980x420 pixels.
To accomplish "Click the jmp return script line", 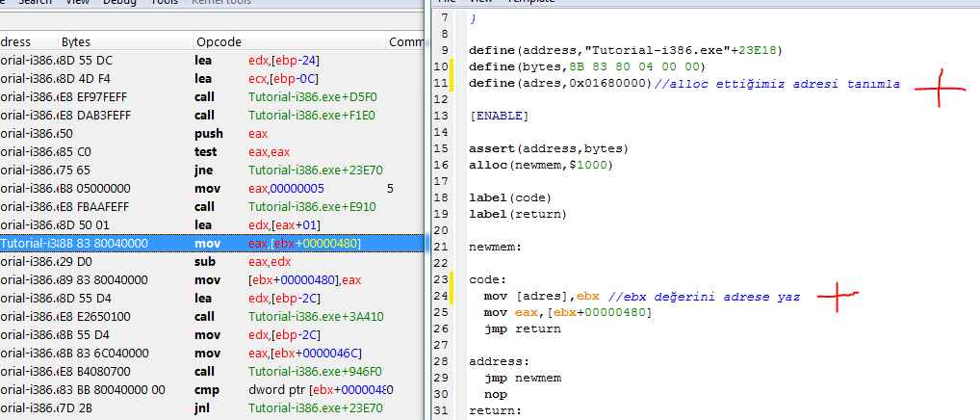I will pyautogui.click(x=522, y=328).
